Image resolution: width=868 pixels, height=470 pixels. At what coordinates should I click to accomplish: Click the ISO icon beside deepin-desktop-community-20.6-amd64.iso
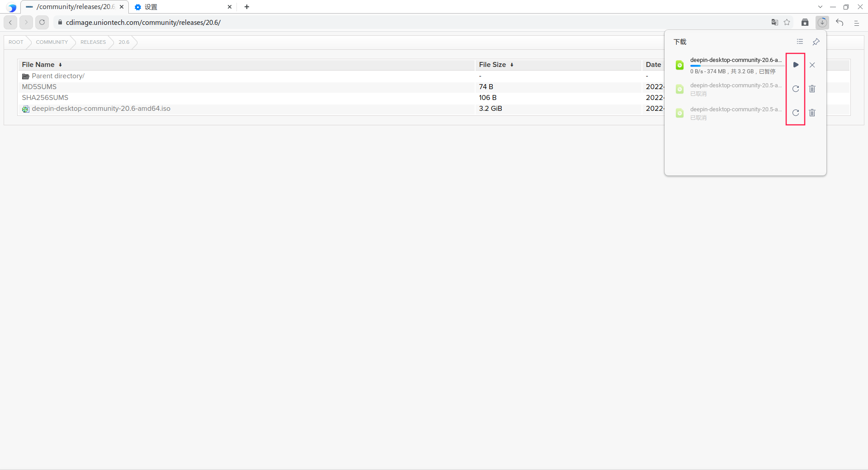pos(26,109)
